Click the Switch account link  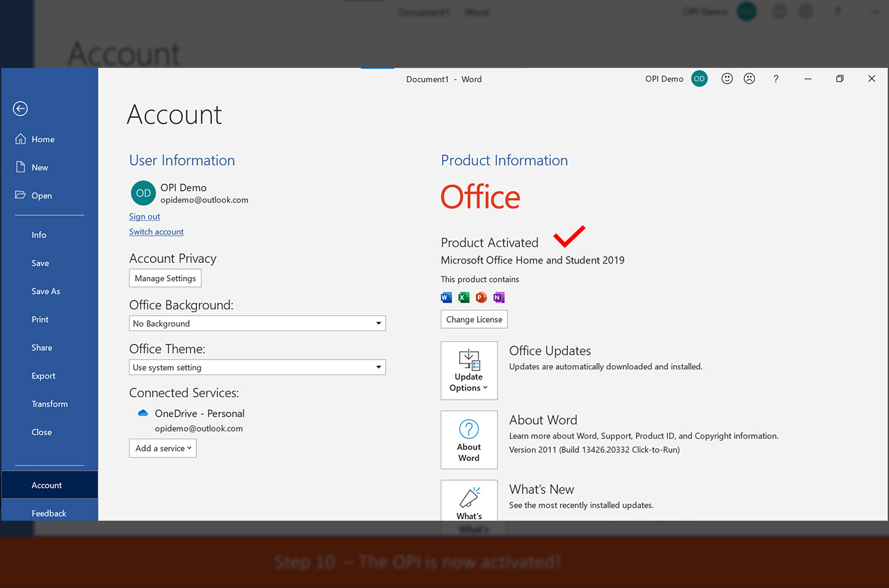pyautogui.click(x=156, y=232)
